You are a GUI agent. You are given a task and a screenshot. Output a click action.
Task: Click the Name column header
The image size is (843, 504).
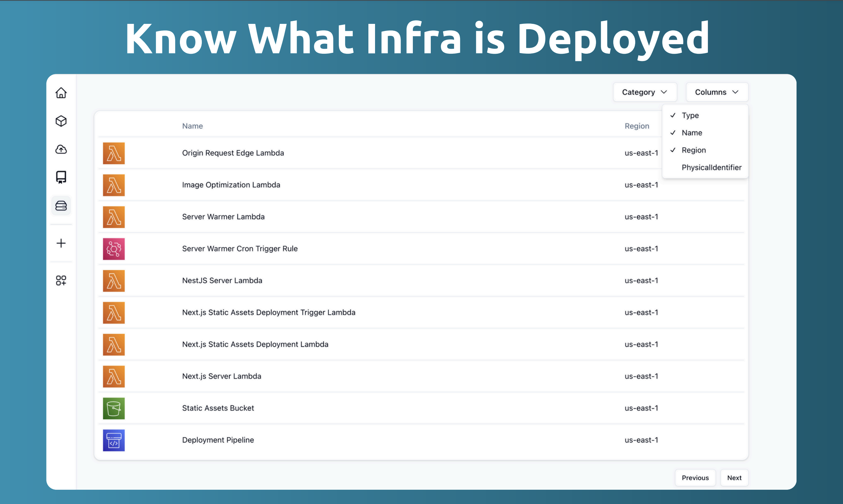click(192, 126)
